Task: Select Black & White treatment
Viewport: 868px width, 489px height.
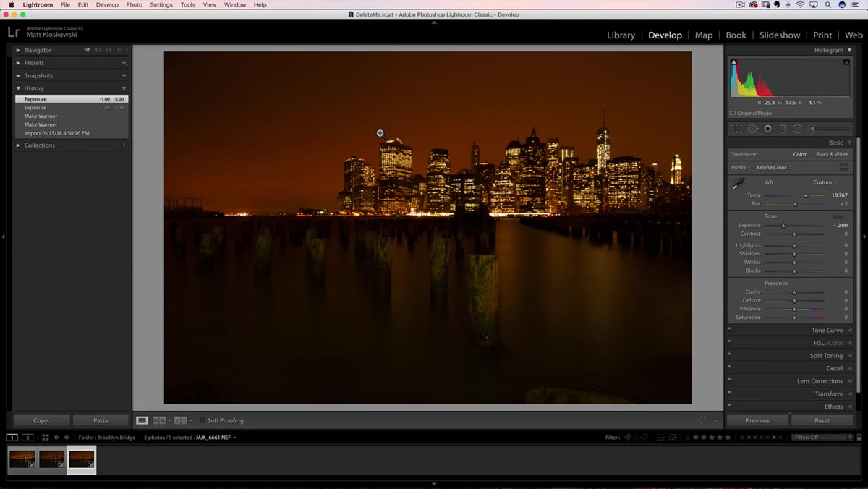Action: [832, 154]
